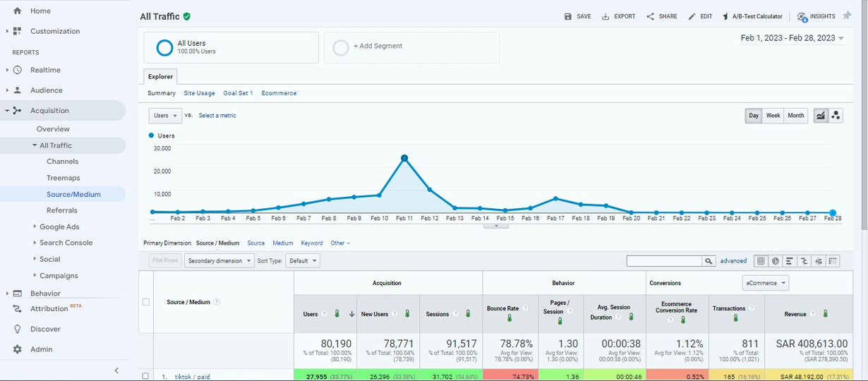
Task: Click help icon next to Transactions header
Action: pos(751,308)
